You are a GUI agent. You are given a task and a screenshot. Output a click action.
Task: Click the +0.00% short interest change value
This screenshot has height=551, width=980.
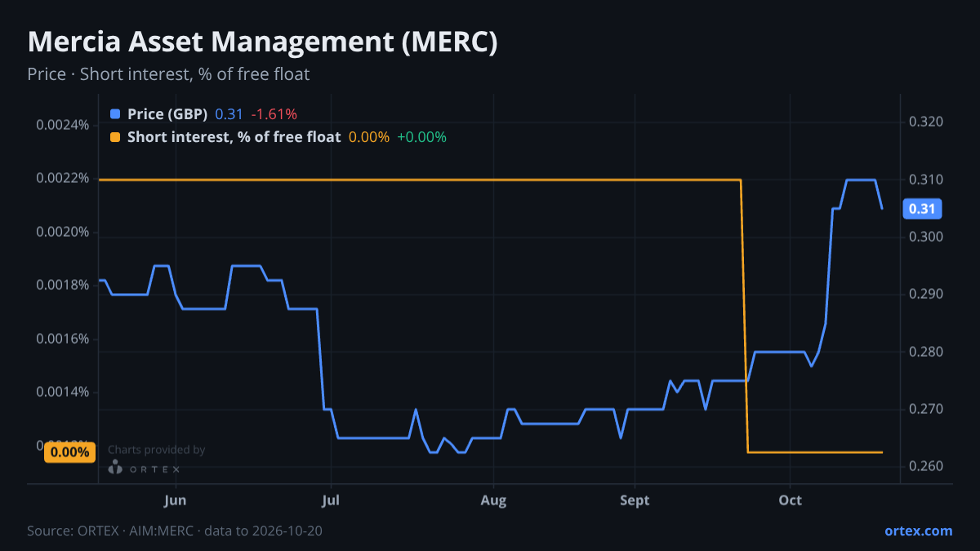[x=421, y=137]
